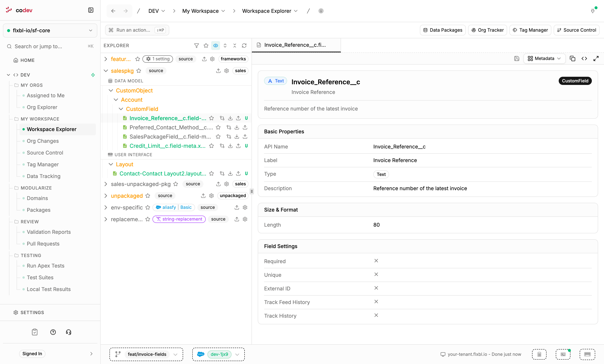
Task: Click the Tag Manager button
Action: pos(530,30)
